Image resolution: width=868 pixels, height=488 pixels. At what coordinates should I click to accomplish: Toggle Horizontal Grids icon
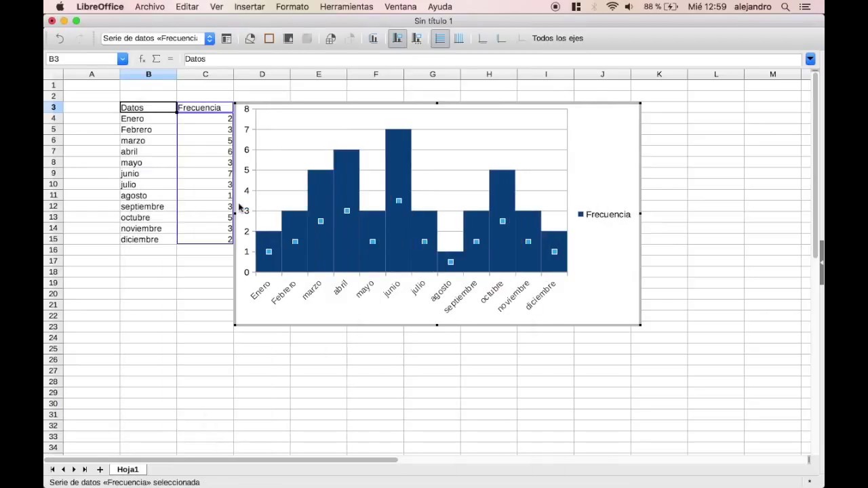tap(440, 39)
